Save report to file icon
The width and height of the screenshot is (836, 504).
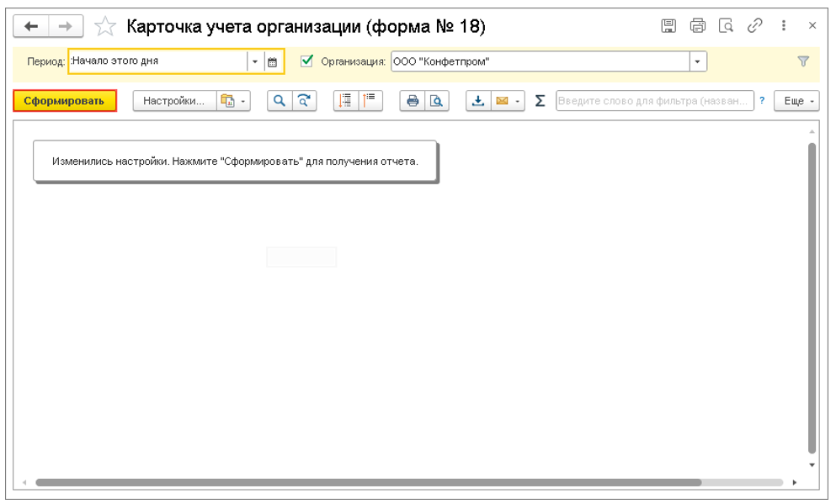coord(478,101)
